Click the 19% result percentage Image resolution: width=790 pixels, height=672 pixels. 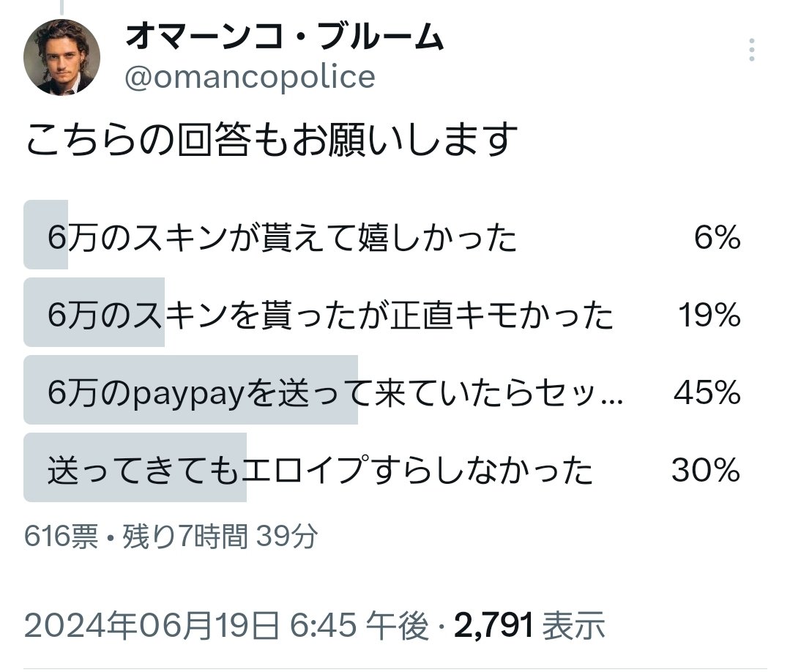[x=709, y=316]
